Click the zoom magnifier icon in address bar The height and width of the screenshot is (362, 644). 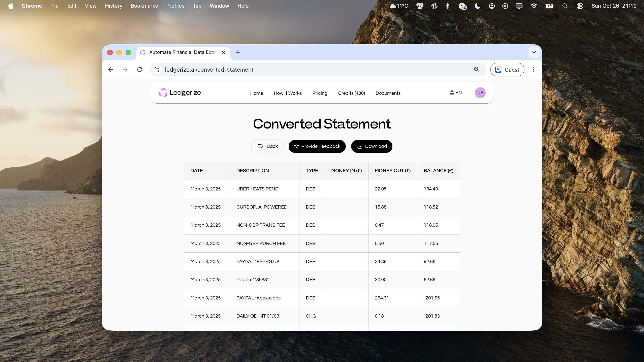[477, 70]
